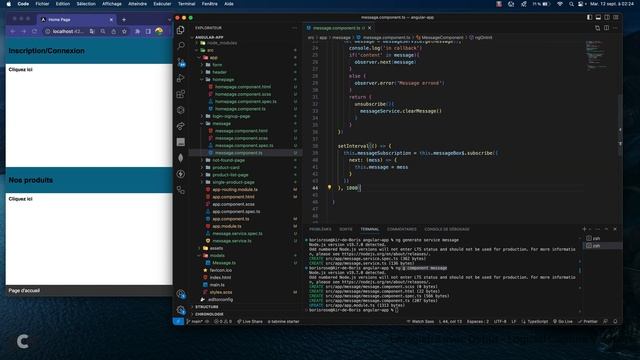Click the Wi-Fi icon in menu bar
The width and height of the screenshot is (640, 360).
tap(560, 4)
